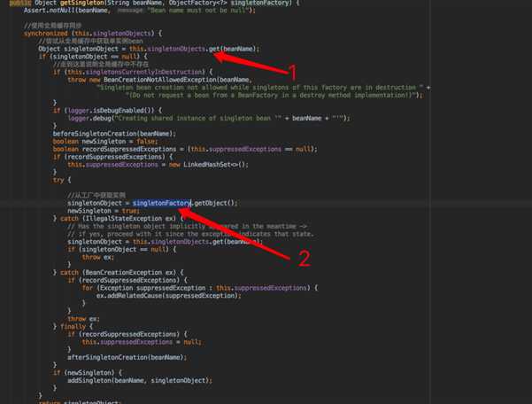Click the highlighted singletonFactory selection
This screenshot has height=404, width=532.
[x=162, y=203]
